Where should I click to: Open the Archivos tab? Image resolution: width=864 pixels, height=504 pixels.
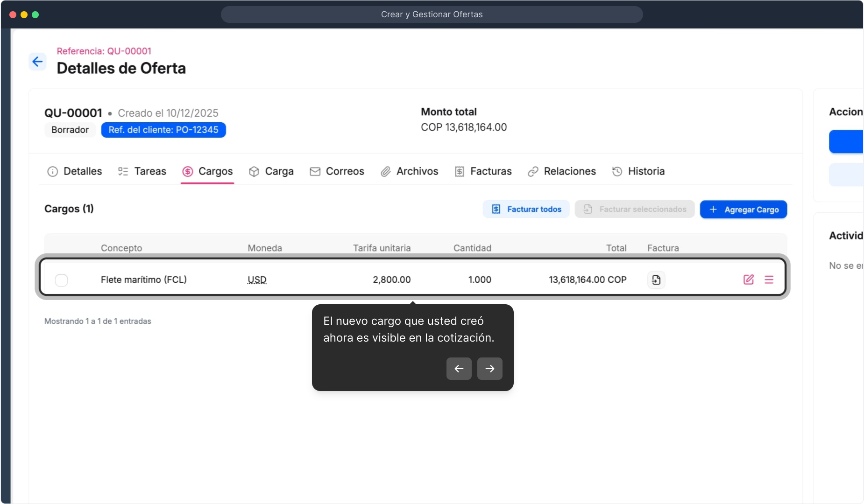coord(410,171)
